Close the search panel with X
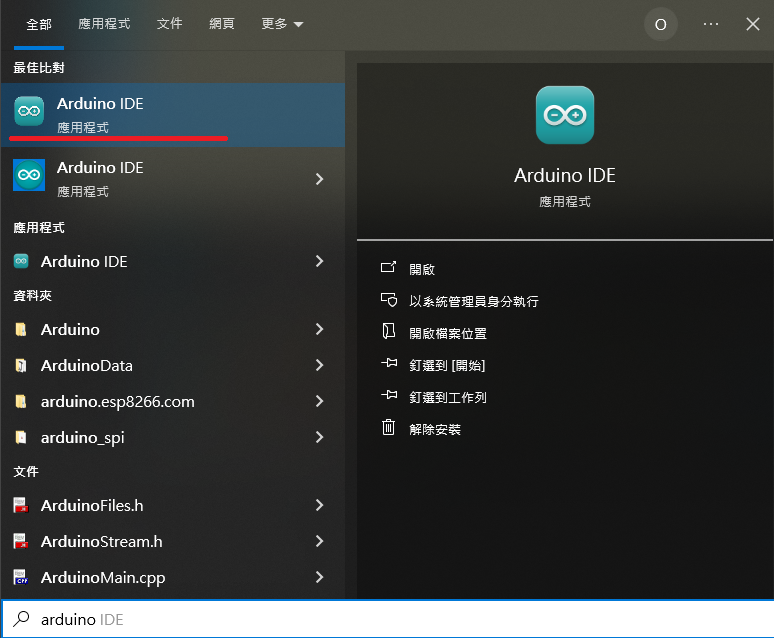 [x=753, y=24]
